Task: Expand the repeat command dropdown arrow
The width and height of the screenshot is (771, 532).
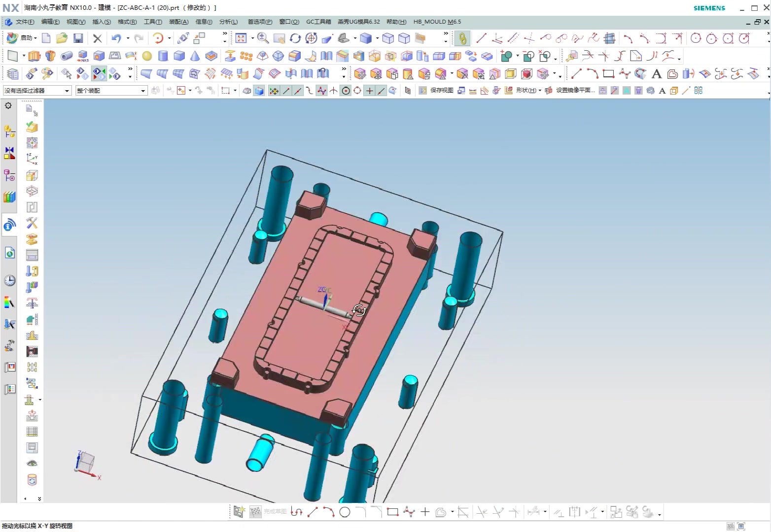Action: pos(170,38)
